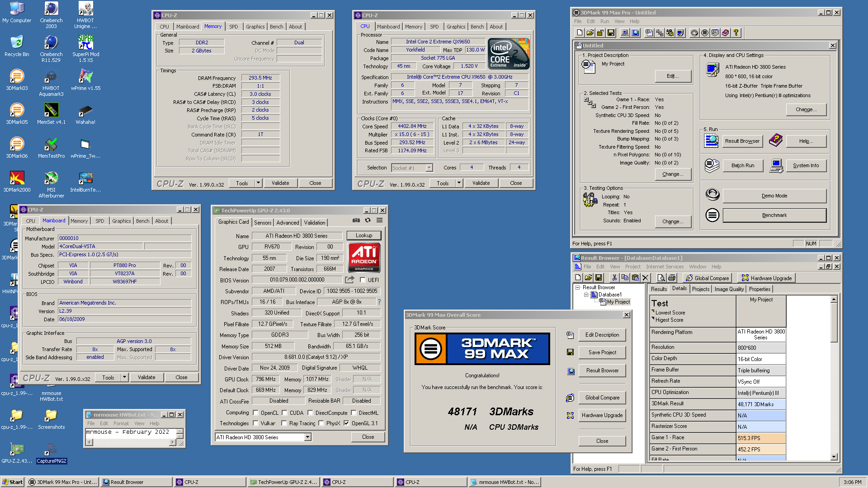Click the System Info button in 3DMark 99
The image size is (868, 488).
tap(806, 165)
